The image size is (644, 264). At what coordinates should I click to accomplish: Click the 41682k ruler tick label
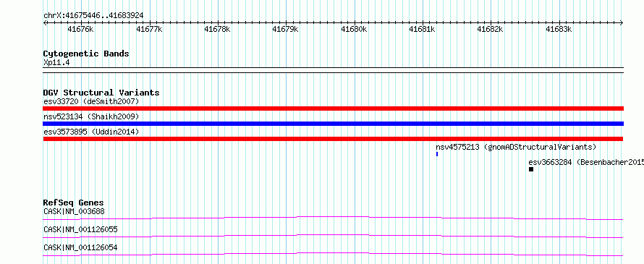(x=490, y=29)
